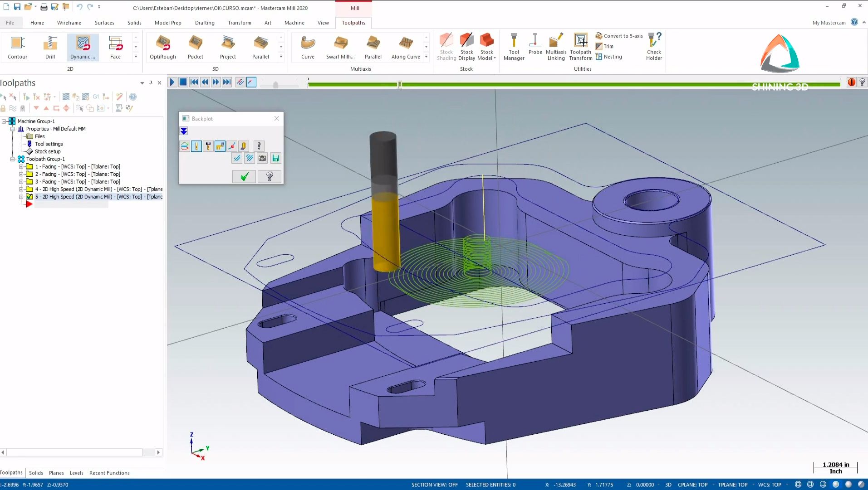Screen dimensions: 868x490
Task: Toggle Display tool option in Backplot
Action: [x=196, y=146]
